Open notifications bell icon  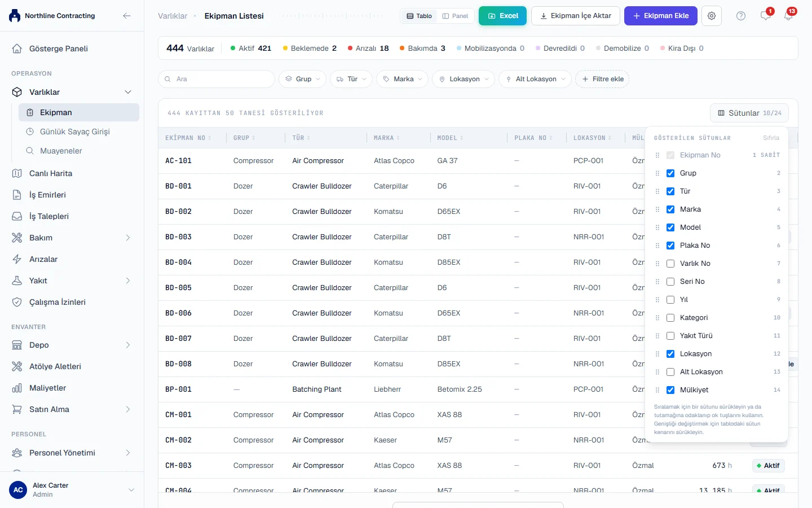(788, 16)
